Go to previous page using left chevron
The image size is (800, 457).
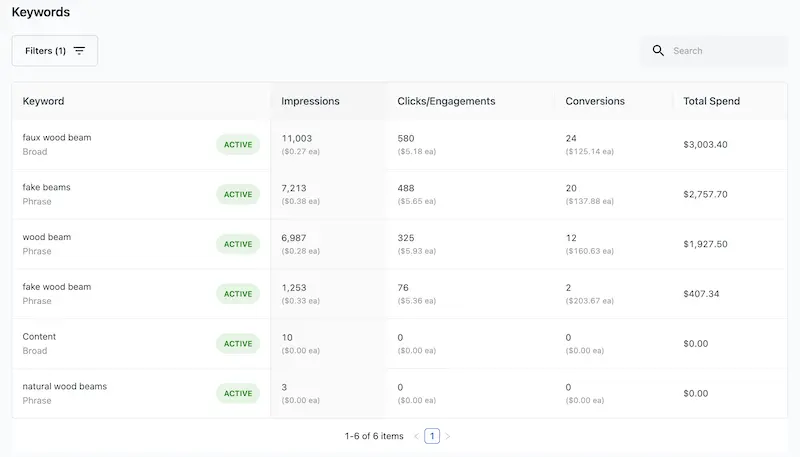pyautogui.click(x=416, y=436)
